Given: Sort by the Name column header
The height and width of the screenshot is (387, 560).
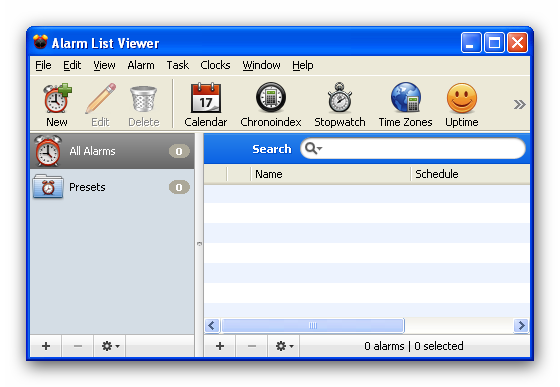Looking at the screenshot, I should 330,174.
